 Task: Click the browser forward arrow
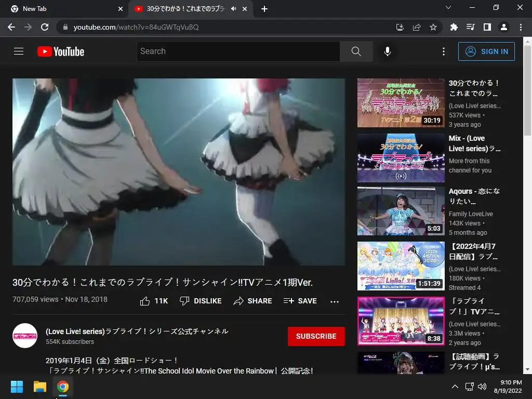point(28,27)
